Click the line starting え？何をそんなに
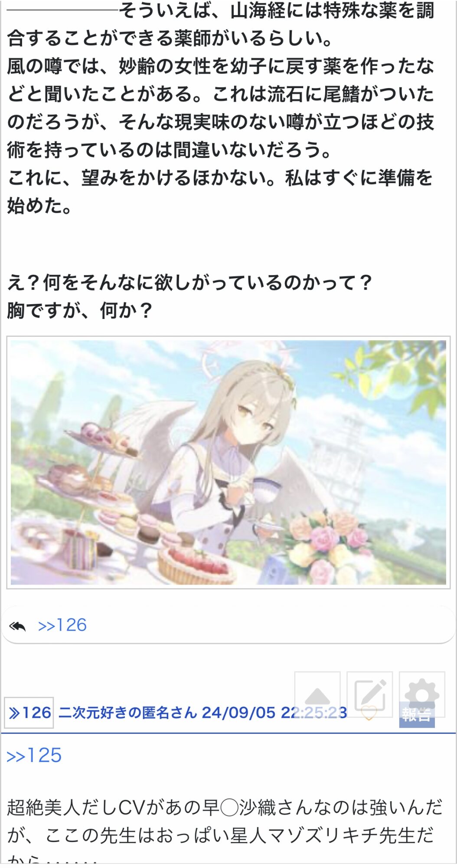 pos(190,283)
